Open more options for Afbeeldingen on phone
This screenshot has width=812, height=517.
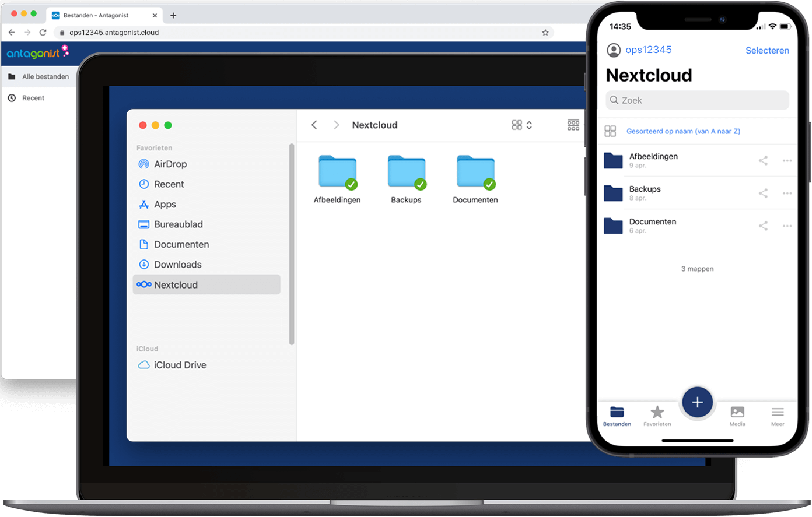coord(787,161)
